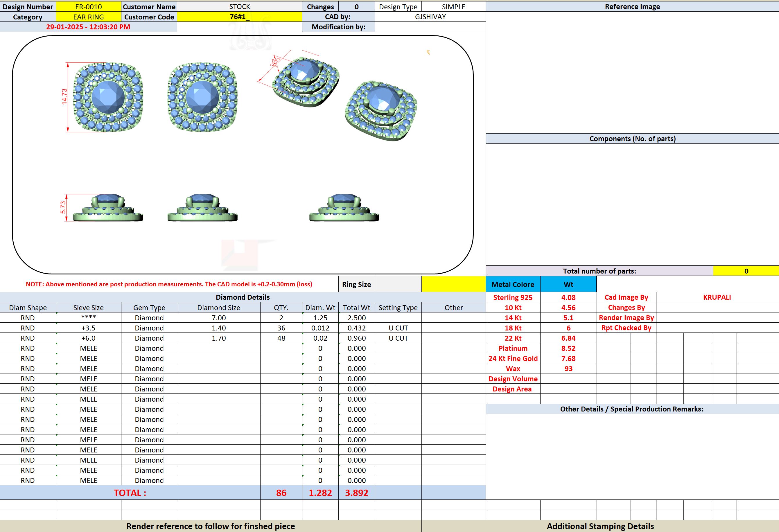Viewport: 779px width, 532px height.
Task: Select the Additional Stamping Details header
Action: [x=600, y=526]
